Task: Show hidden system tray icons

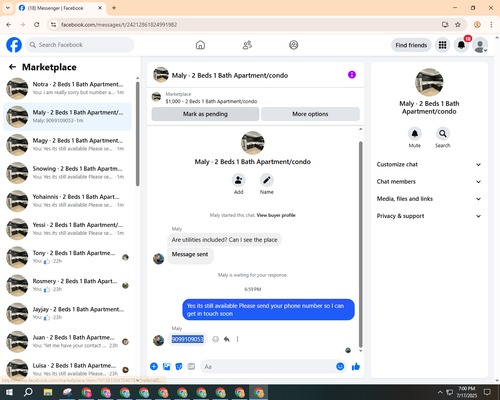Action: click(x=440, y=392)
